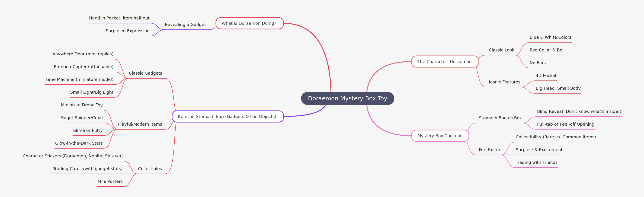Click the 'Mystery Box Concept' node

(x=439, y=136)
